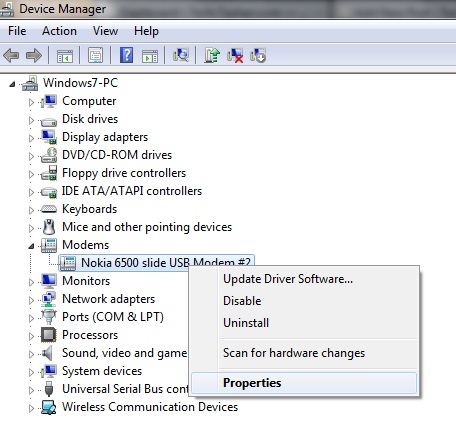Expand the Disk drives category
The image size is (456, 422).
31,120
